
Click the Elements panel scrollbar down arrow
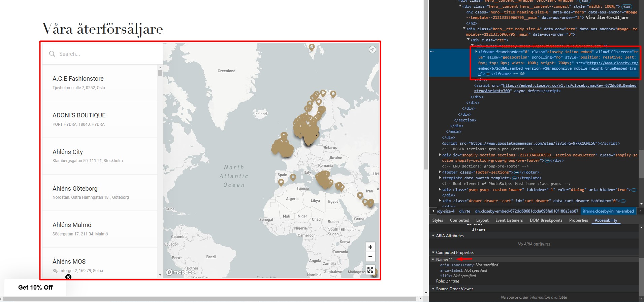pos(641,203)
